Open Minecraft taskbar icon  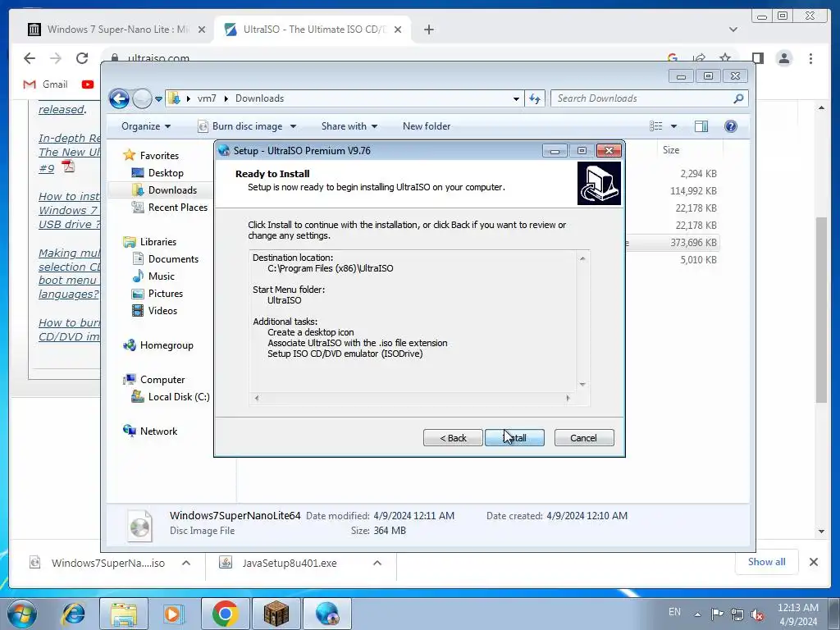coord(276,614)
